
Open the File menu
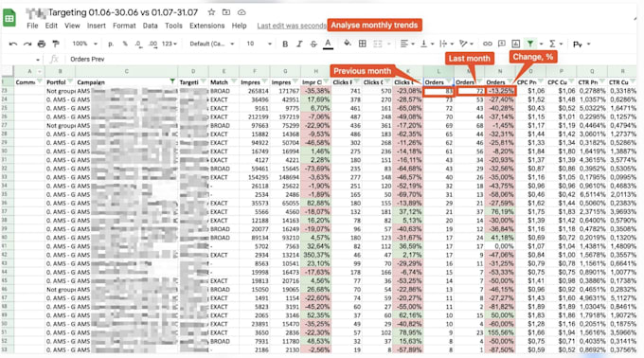pos(32,26)
